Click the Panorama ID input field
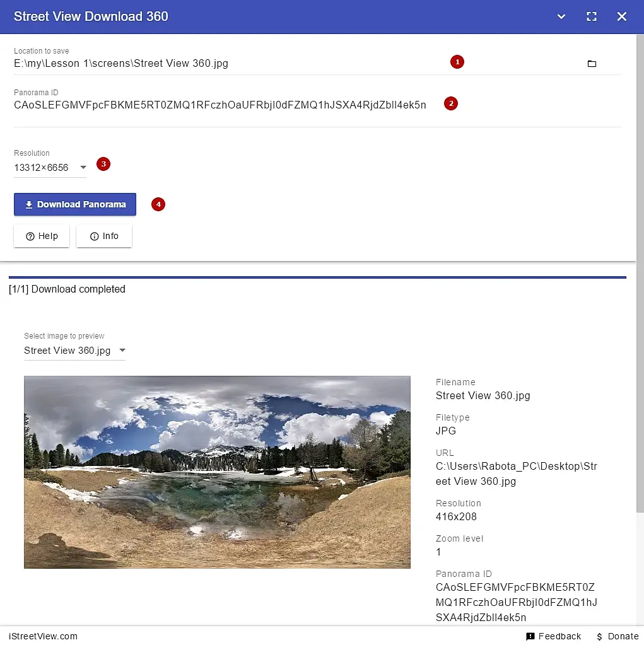The image size is (644, 645). [x=317, y=105]
